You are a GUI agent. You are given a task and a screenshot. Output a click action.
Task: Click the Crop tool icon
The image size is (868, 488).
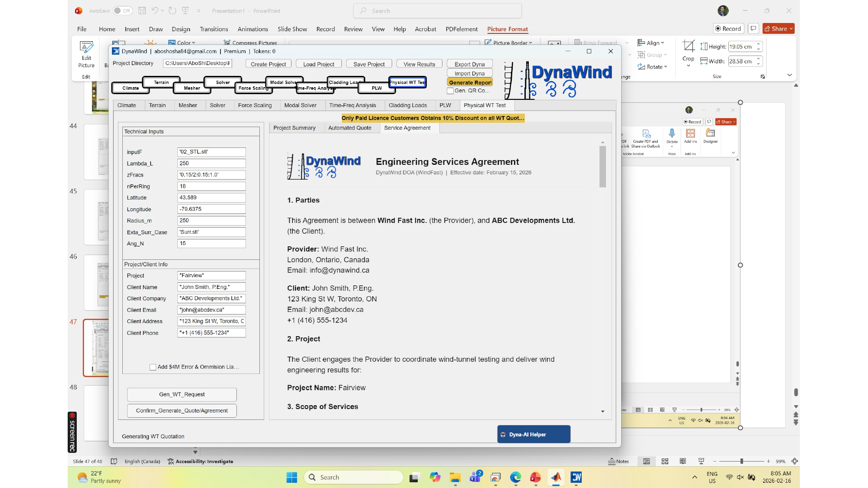pyautogui.click(x=688, y=46)
